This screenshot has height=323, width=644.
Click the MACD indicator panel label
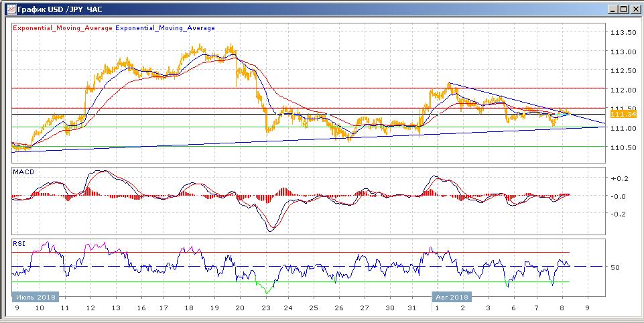coord(24,172)
